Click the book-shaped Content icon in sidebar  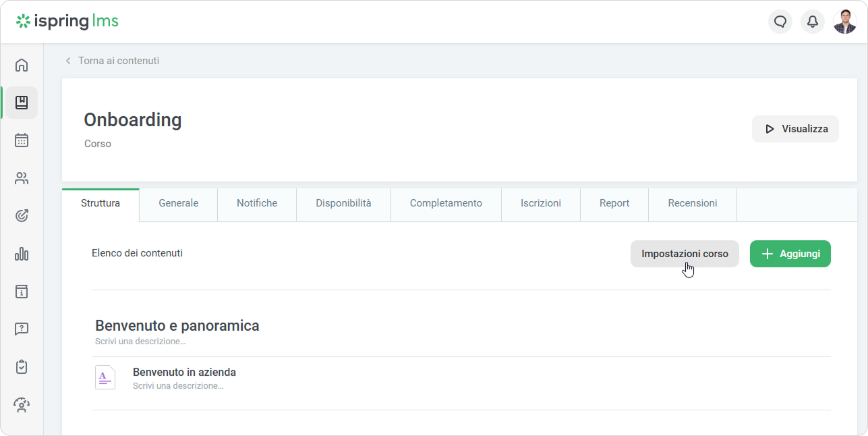[22, 103]
